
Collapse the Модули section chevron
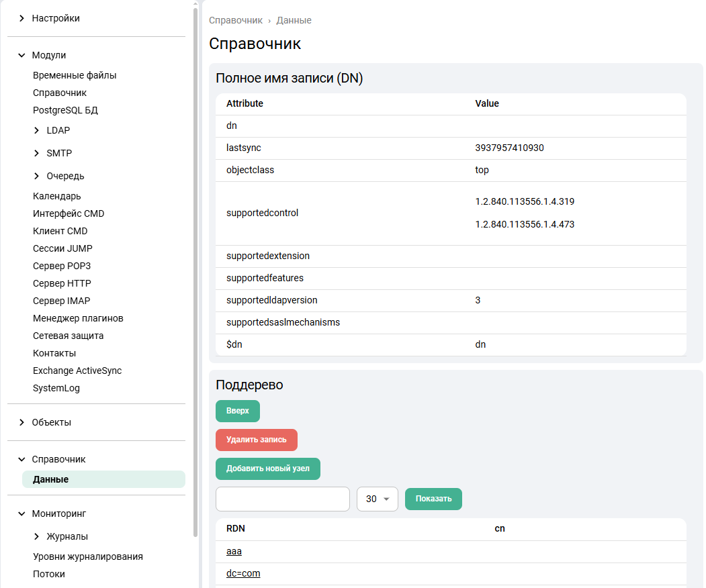pyautogui.click(x=21, y=55)
